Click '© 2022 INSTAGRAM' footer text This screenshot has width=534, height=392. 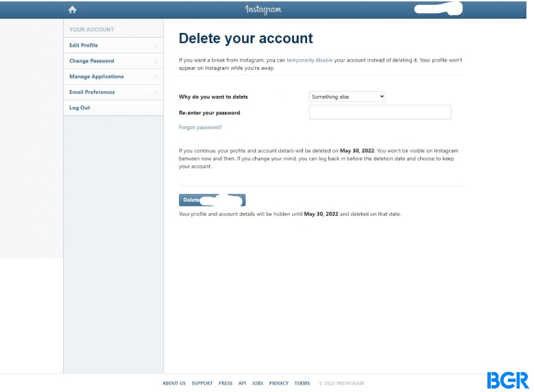(x=341, y=383)
